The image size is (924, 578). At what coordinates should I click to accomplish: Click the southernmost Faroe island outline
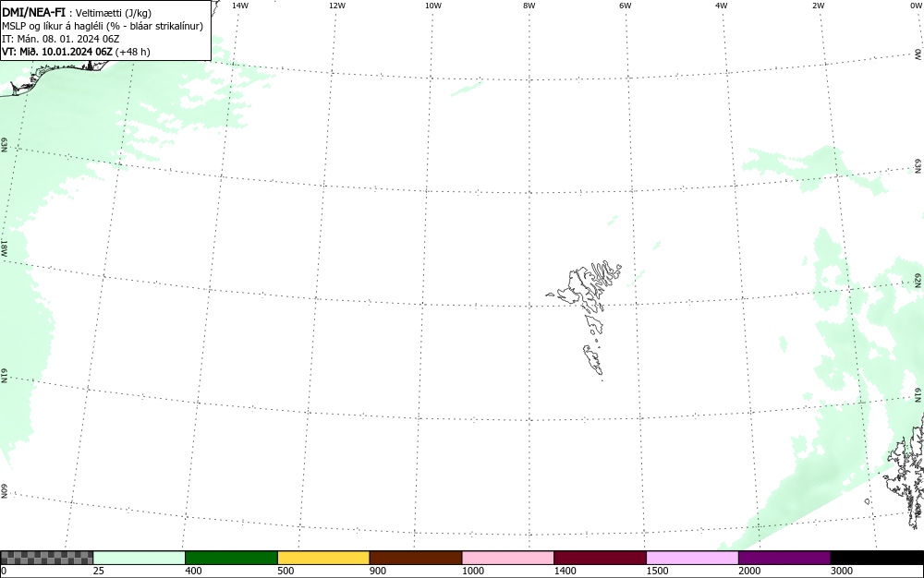coord(593,359)
